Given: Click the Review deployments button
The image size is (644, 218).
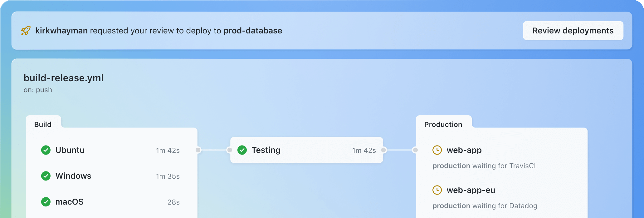Looking at the screenshot, I should coord(573,31).
